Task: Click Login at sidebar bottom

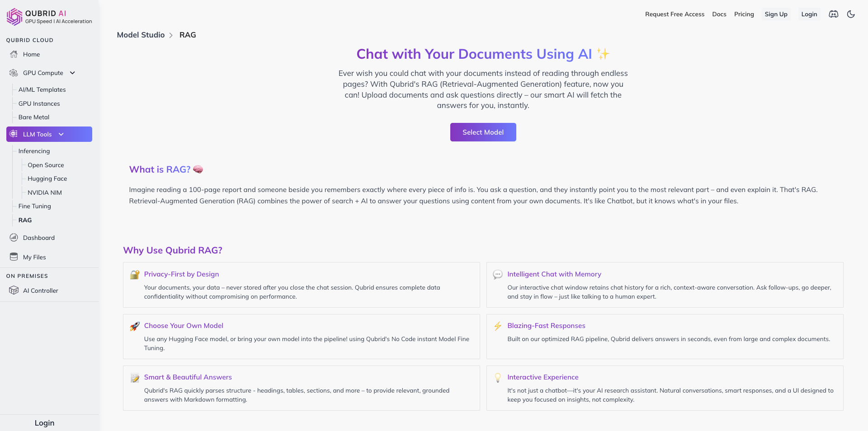Action: point(44,423)
